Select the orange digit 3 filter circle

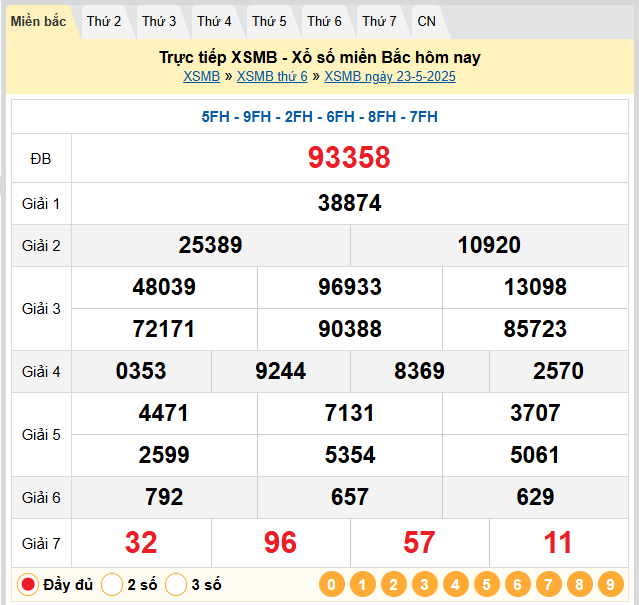point(424,585)
